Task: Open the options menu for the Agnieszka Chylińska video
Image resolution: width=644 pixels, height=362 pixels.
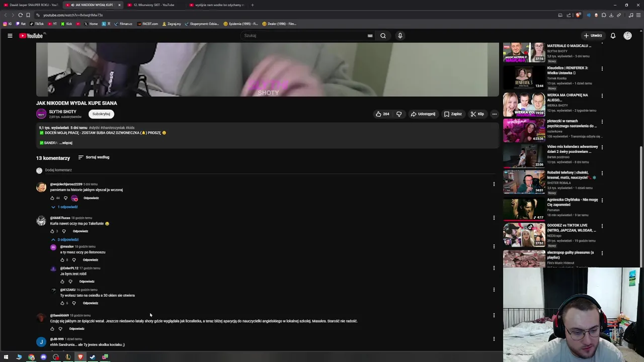Action: [602, 200]
